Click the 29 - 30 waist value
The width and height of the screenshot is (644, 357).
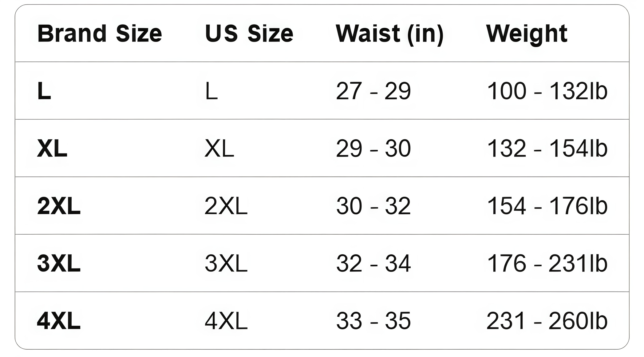pos(373,149)
